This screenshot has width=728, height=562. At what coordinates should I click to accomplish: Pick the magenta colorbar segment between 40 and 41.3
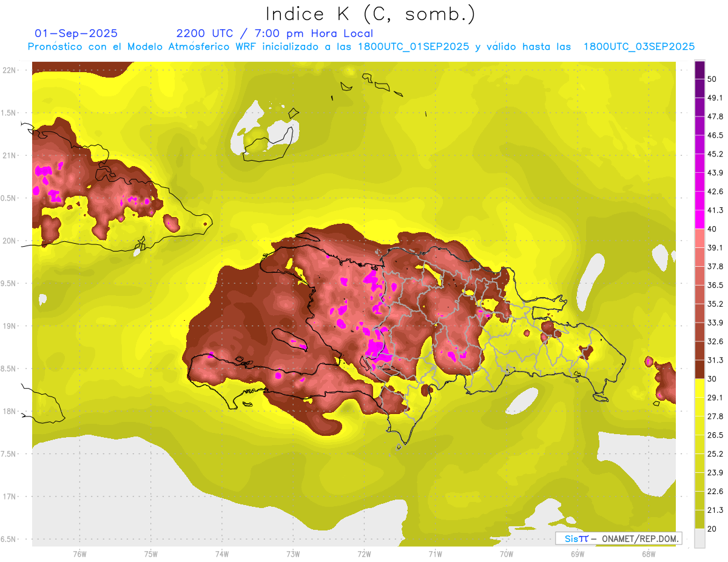click(699, 219)
